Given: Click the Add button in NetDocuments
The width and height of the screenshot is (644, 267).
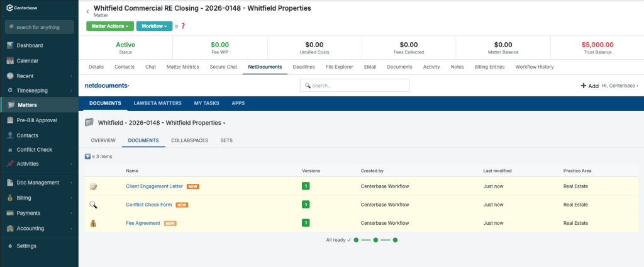Looking at the screenshot, I should click(589, 86).
